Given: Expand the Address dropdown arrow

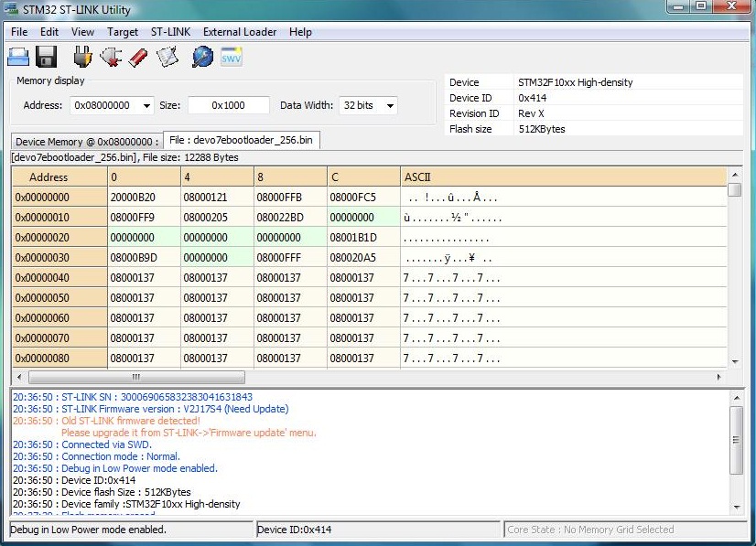Looking at the screenshot, I should (146, 105).
